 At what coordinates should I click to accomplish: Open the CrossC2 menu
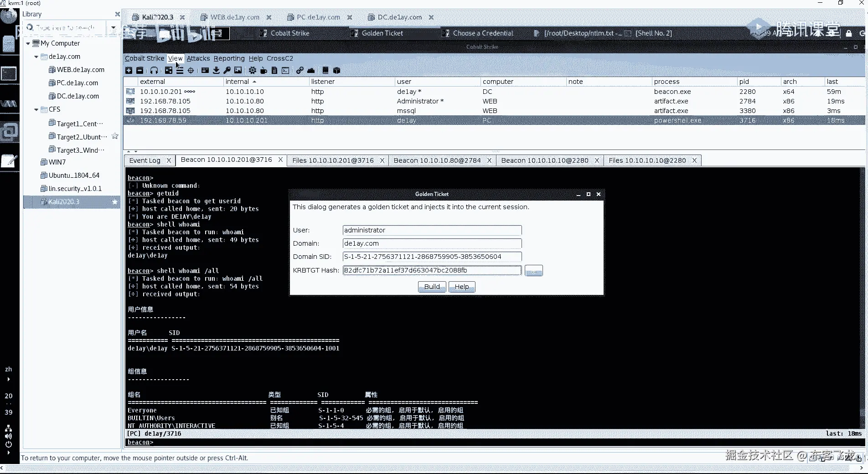pyautogui.click(x=280, y=58)
